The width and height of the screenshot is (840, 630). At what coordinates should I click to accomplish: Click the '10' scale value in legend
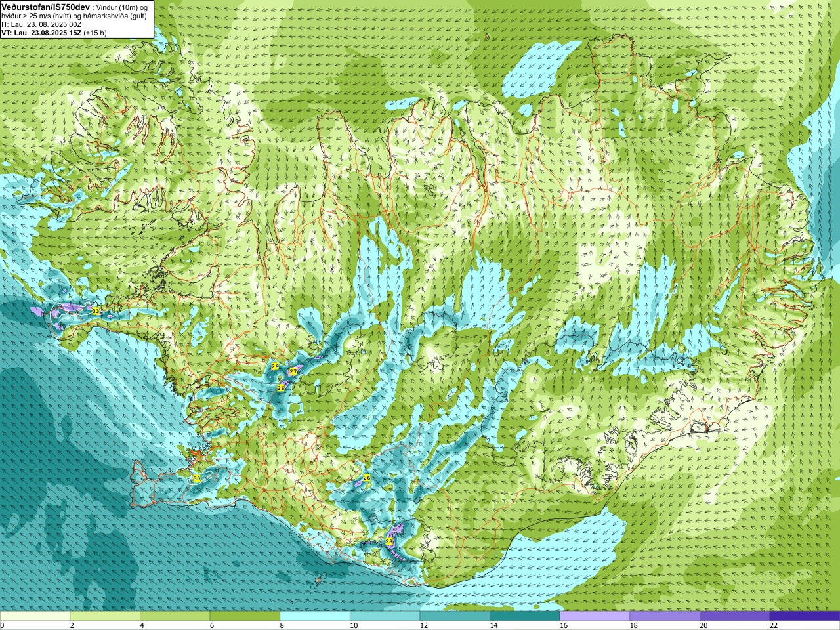point(354,625)
